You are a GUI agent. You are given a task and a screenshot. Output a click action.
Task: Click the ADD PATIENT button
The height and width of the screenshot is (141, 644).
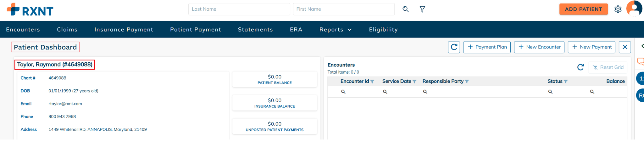pos(583,9)
